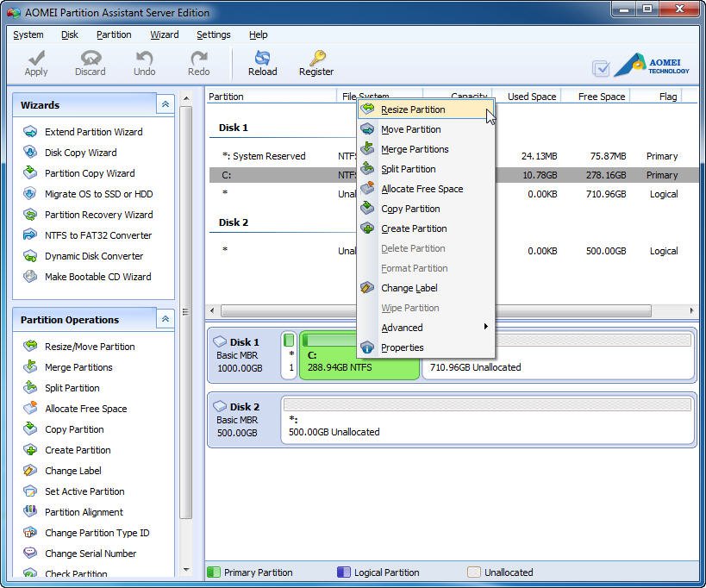Click the Free Space column header
Image resolution: width=706 pixels, height=588 pixels.
coord(601,97)
